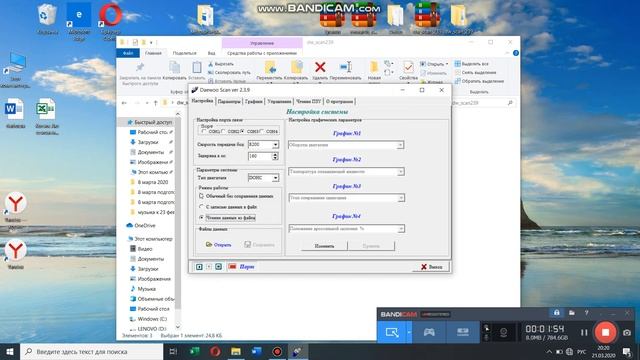Select Чтение данных из файла mode
This screenshot has height=360, width=640.
click(201, 218)
